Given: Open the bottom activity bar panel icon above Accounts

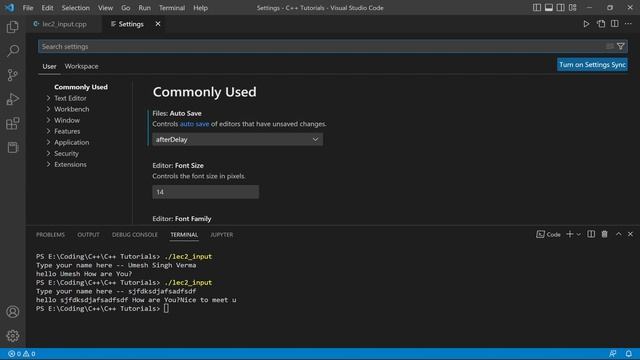Looking at the screenshot, I should point(13,147).
